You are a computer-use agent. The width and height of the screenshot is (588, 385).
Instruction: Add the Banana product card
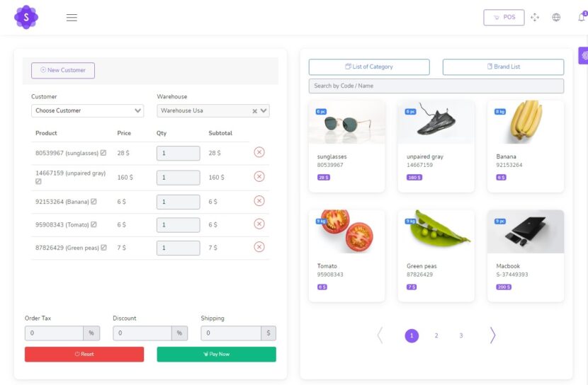click(526, 146)
